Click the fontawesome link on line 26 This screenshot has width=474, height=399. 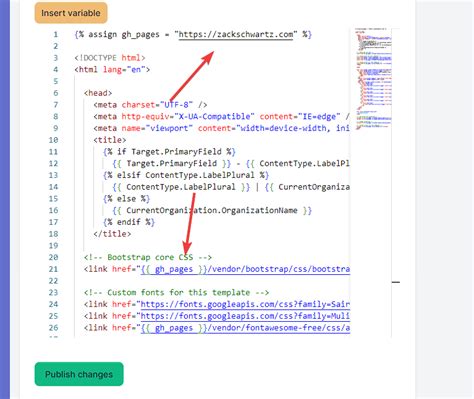coord(245,328)
